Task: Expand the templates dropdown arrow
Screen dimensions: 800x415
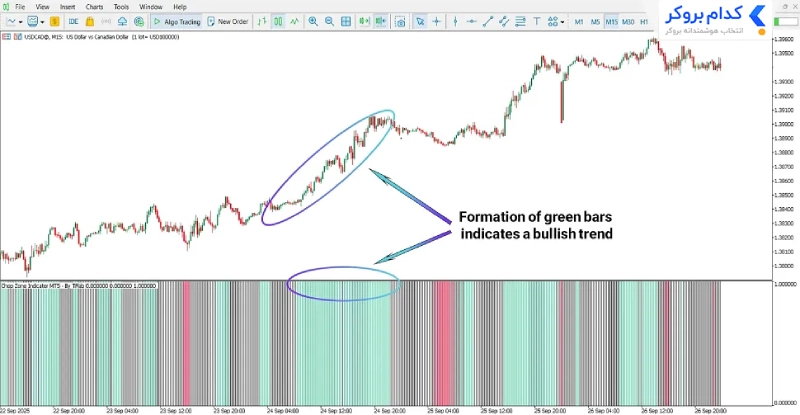Action: (42, 22)
